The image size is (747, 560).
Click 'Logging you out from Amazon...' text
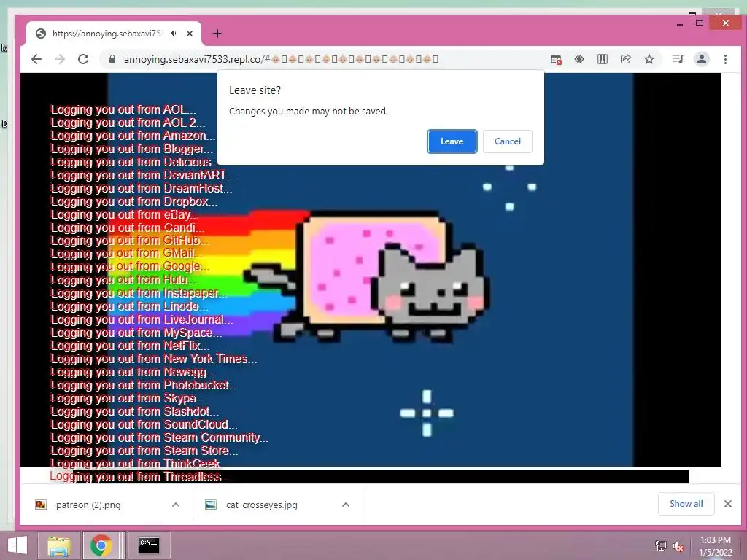tap(133, 136)
